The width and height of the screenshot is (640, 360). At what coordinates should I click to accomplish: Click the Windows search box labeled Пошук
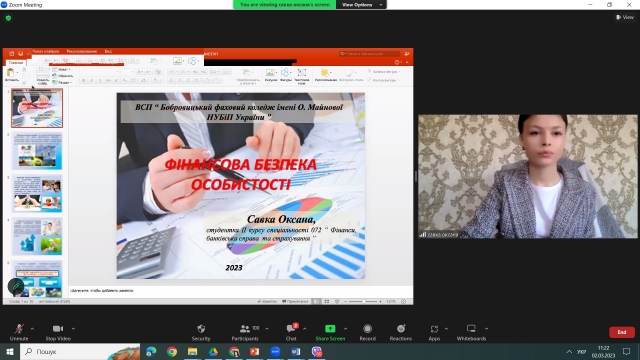pos(80,351)
